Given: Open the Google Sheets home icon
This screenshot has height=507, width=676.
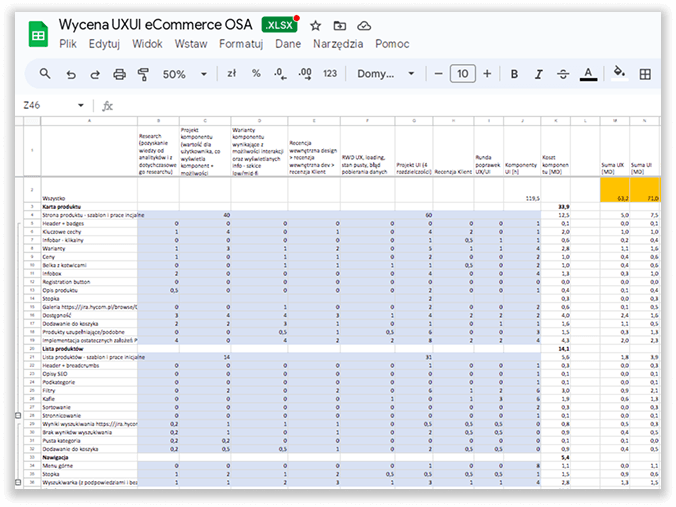Looking at the screenshot, I should point(38,34).
